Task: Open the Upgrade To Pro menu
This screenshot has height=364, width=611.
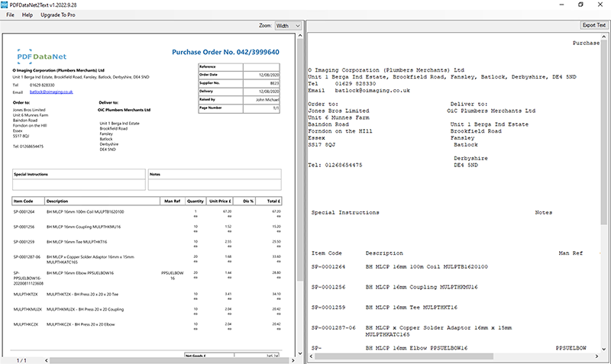Action: [58, 14]
